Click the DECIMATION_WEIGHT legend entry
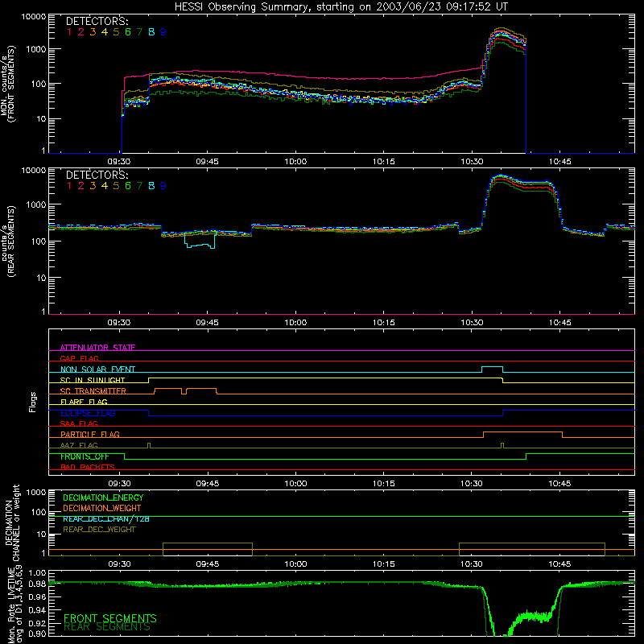This screenshot has height=644, width=644. pyautogui.click(x=102, y=508)
